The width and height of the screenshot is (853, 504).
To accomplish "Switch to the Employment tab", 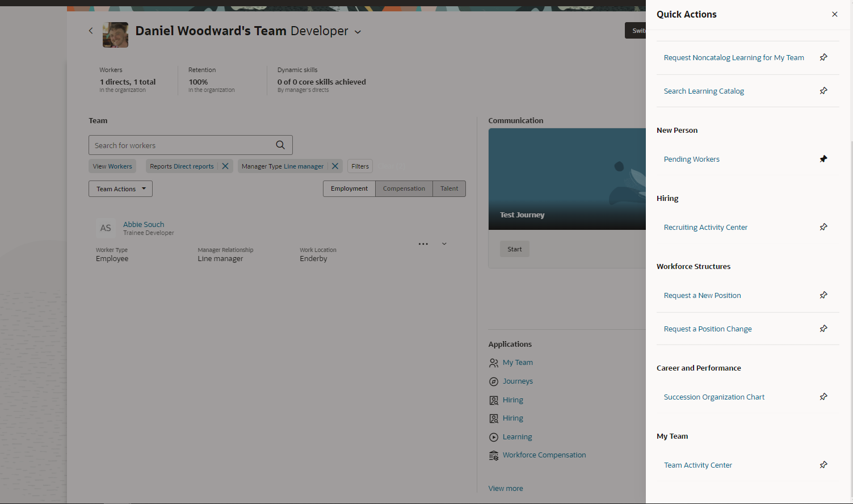I will [x=349, y=188].
